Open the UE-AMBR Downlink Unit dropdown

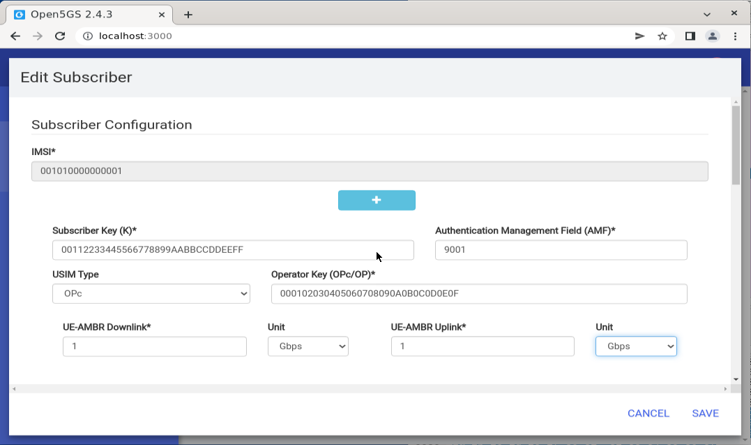[308, 346]
